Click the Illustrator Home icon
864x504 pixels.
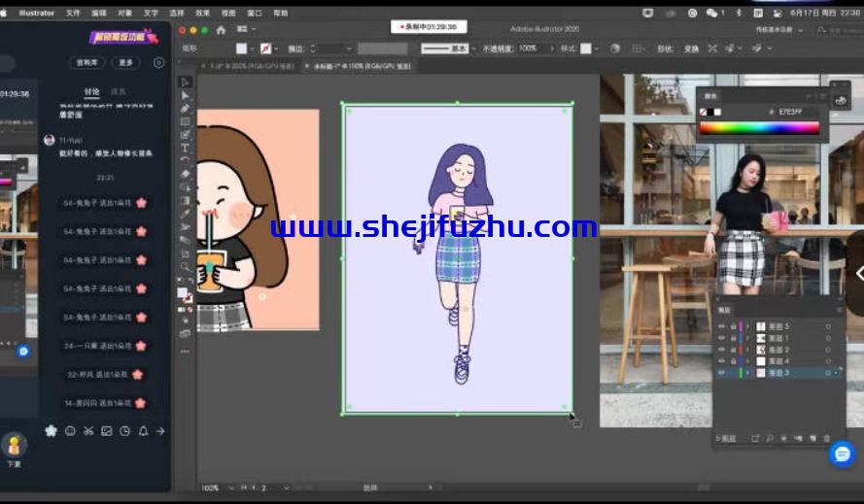click(221, 30)
